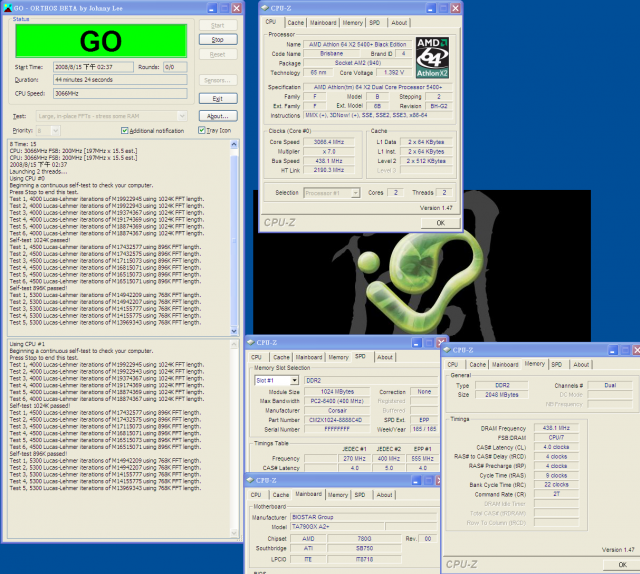Open the Test type dropdown in ORTHOS
This screenshot has height=574, width=640.
pyautogui.click(x=182, y=116)
